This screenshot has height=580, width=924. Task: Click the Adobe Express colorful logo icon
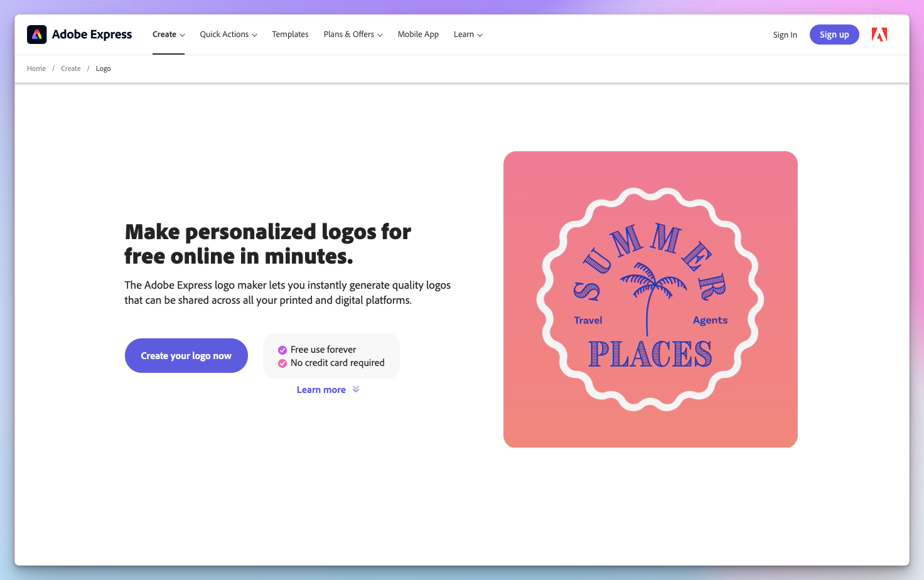coord(37,35)
